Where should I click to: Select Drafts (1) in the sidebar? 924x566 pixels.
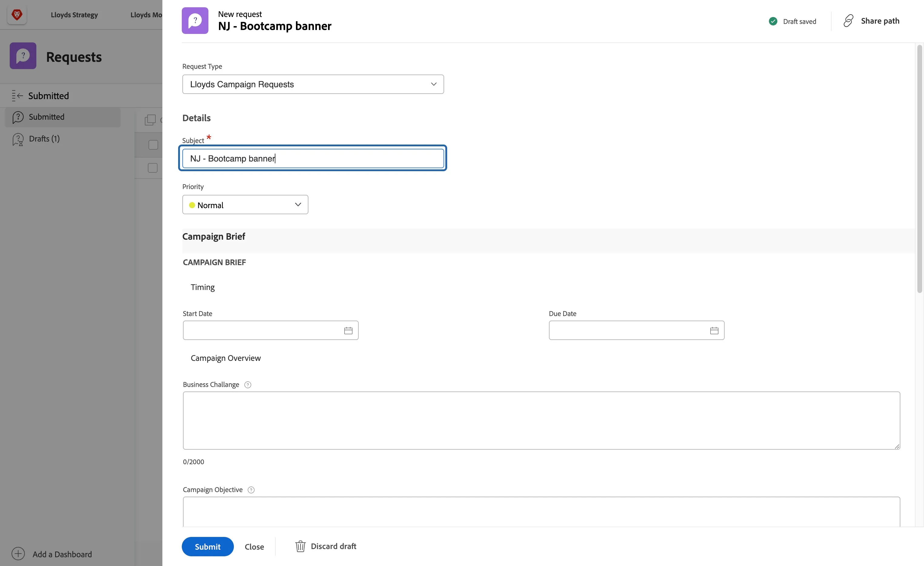pos(44,139)
